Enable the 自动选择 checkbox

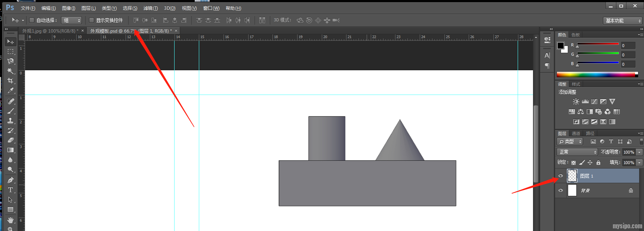click(x=32, y=20)
